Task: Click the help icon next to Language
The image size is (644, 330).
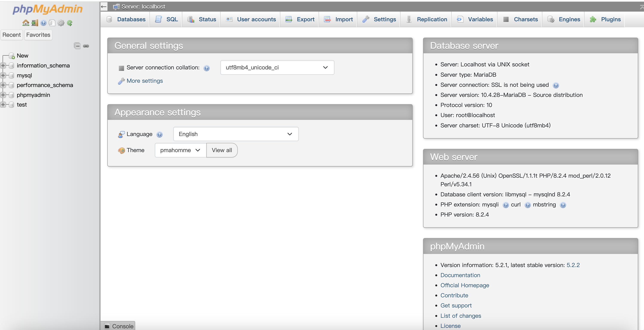Action: point(160,134)
